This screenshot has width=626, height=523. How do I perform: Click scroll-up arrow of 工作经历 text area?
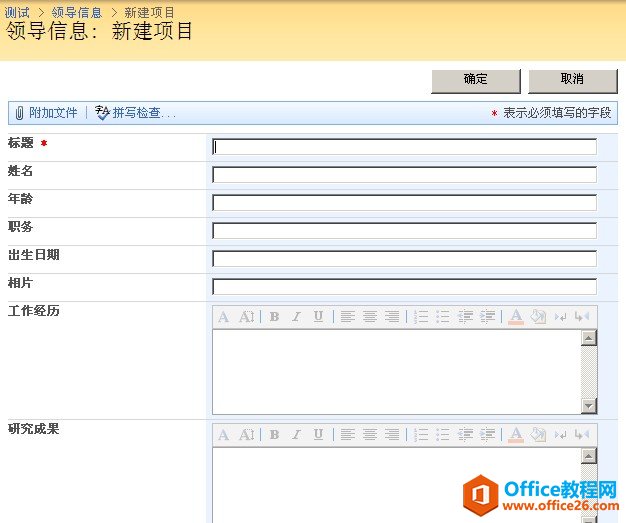(x=589, y=338)
